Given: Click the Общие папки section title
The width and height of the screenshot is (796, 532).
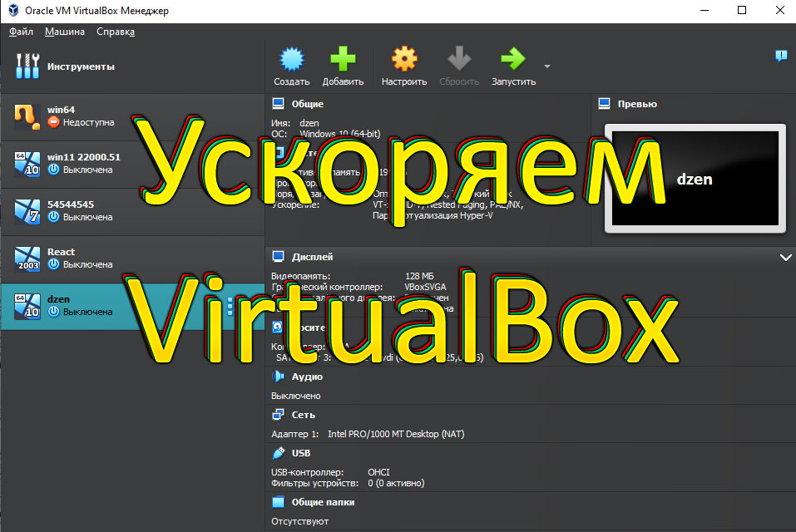Looking at the screenshot, I should click(x=323, y=502).
